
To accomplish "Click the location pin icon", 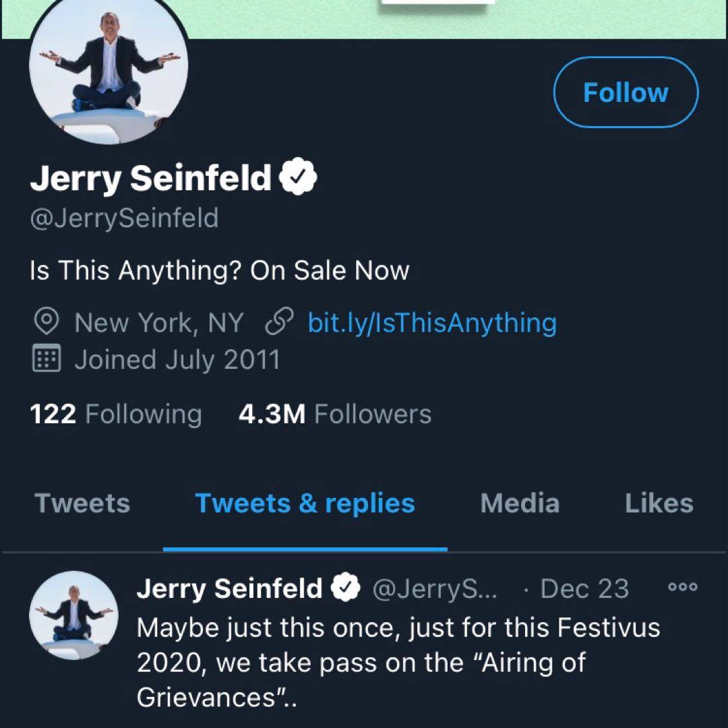I will click(x=46, y=323).
